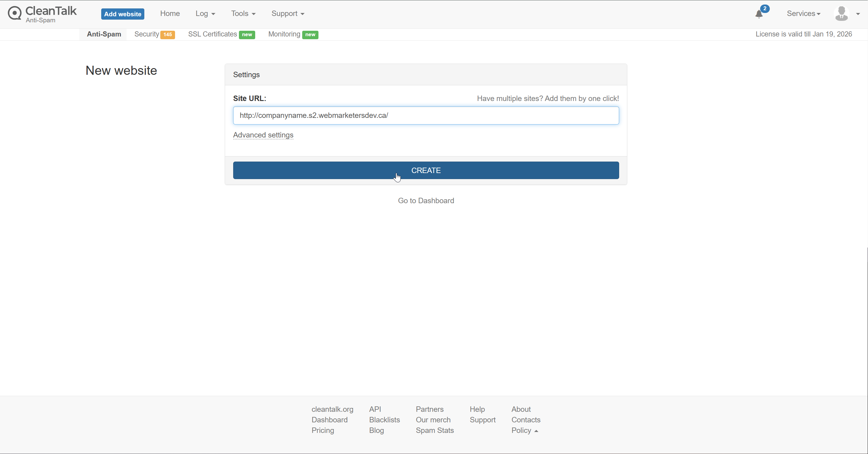
Task: Expand Advanced settings section
Action: pos(263,135)
